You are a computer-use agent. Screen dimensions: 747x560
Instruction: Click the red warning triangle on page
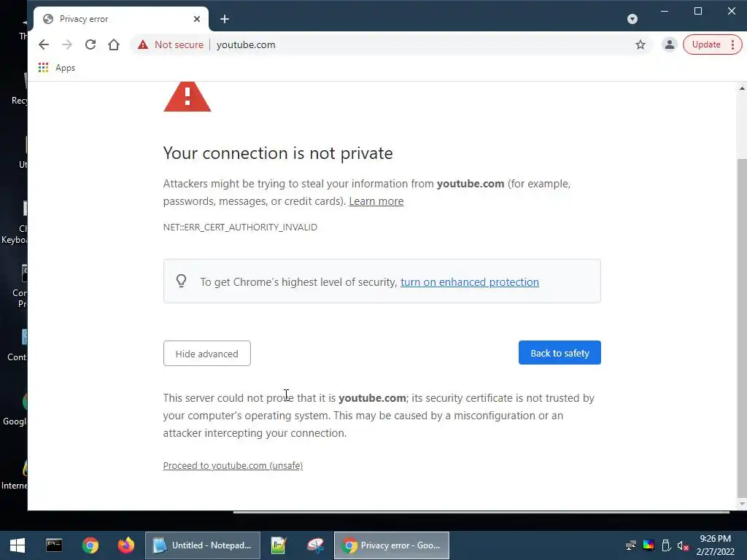[x=187, y=97]
